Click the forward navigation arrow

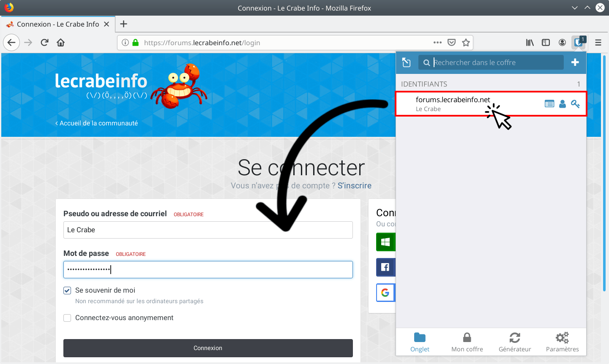coord(28,43)
